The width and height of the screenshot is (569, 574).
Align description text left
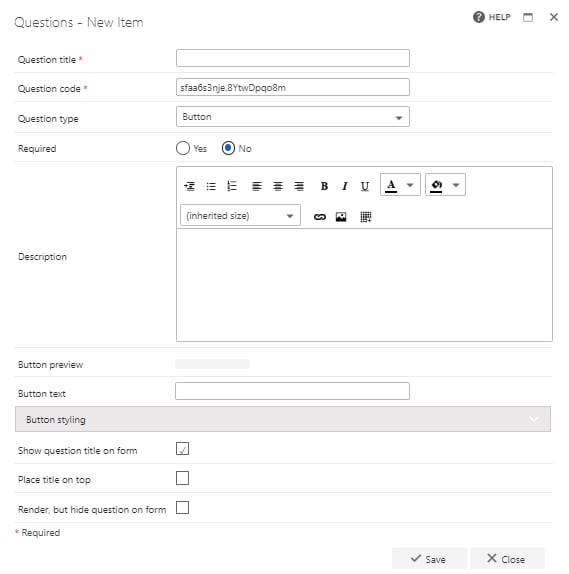click(x=257, y=186)
